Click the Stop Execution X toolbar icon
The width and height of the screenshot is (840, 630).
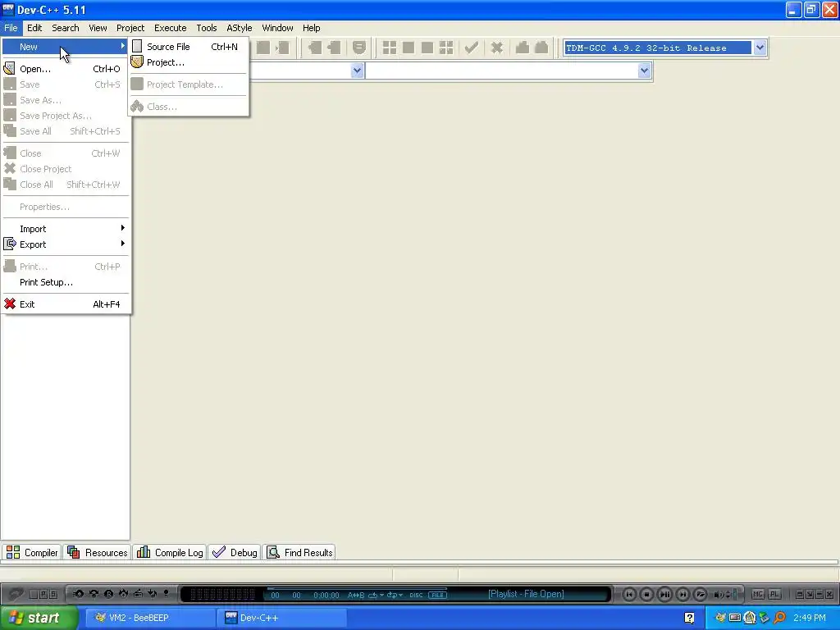coord(497,48)
